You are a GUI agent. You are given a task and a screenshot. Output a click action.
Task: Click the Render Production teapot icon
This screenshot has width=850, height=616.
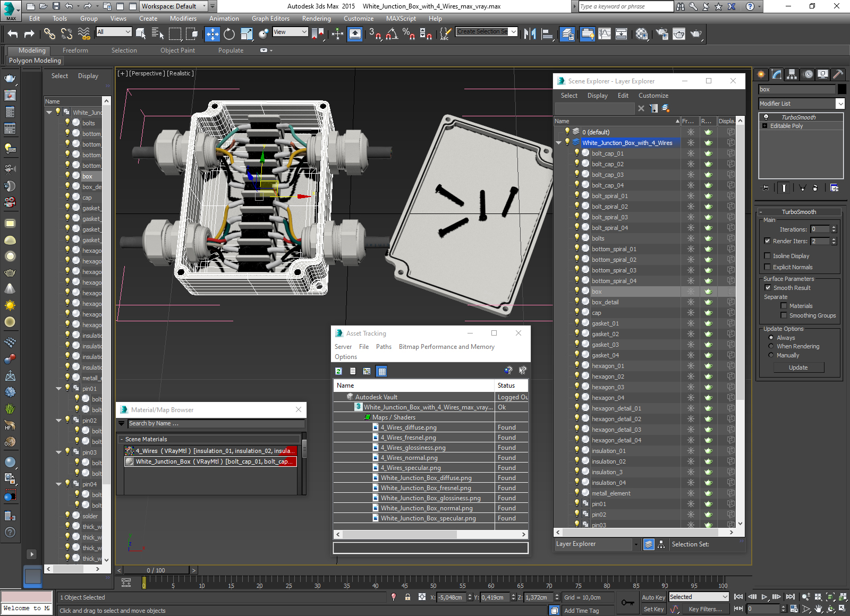click(x=696, y=34)
